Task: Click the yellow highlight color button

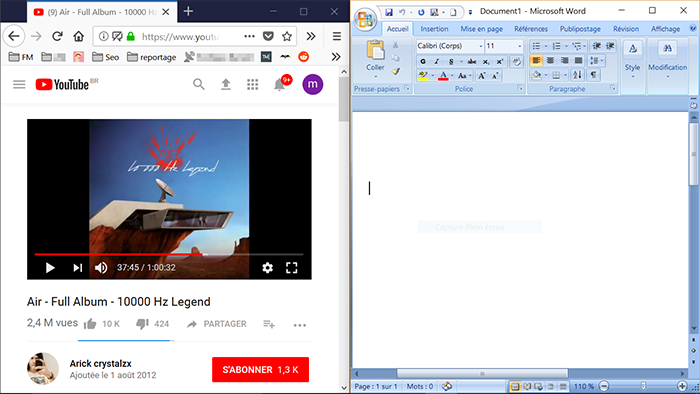Action: coord(423,75)
